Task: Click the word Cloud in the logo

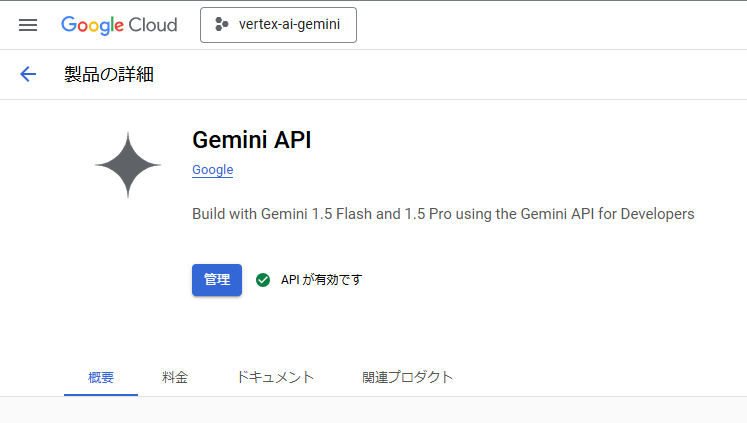Action: click(x=153, y=25)
